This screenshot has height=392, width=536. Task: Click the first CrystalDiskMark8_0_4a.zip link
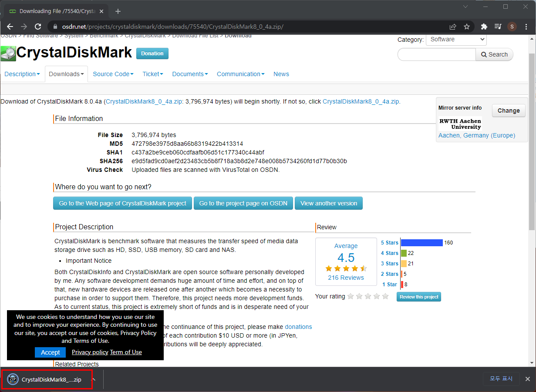pos(144,101)
